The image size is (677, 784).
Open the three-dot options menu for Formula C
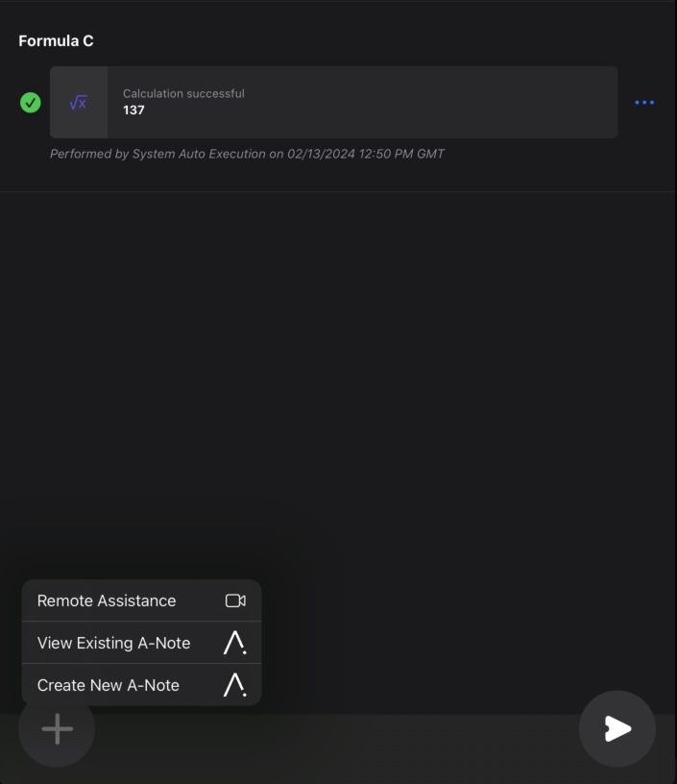[644, 103]
